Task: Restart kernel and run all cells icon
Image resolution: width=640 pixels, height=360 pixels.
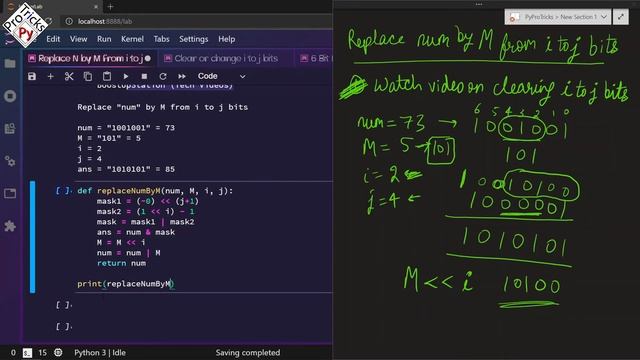Action: click(182, 76)
